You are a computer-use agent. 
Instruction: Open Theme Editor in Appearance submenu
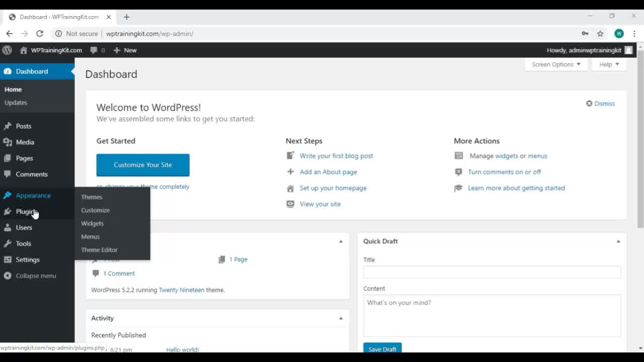pos(99,249)
